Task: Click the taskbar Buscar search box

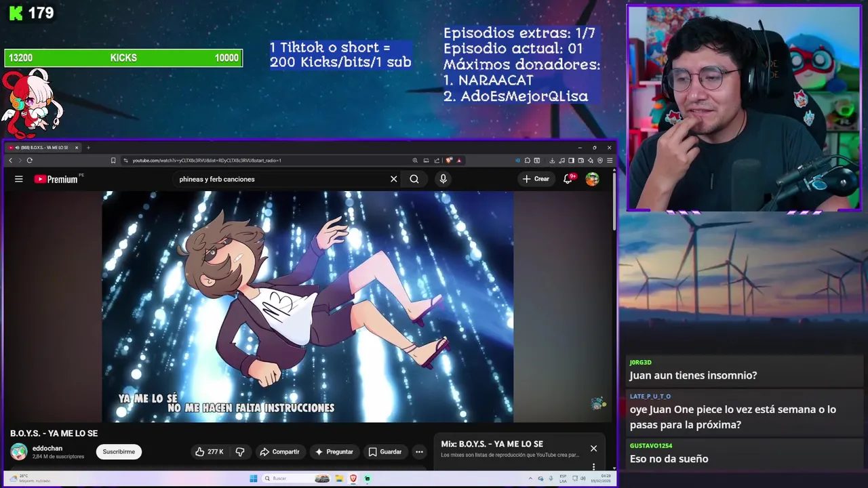Action: tap(296, 479)
